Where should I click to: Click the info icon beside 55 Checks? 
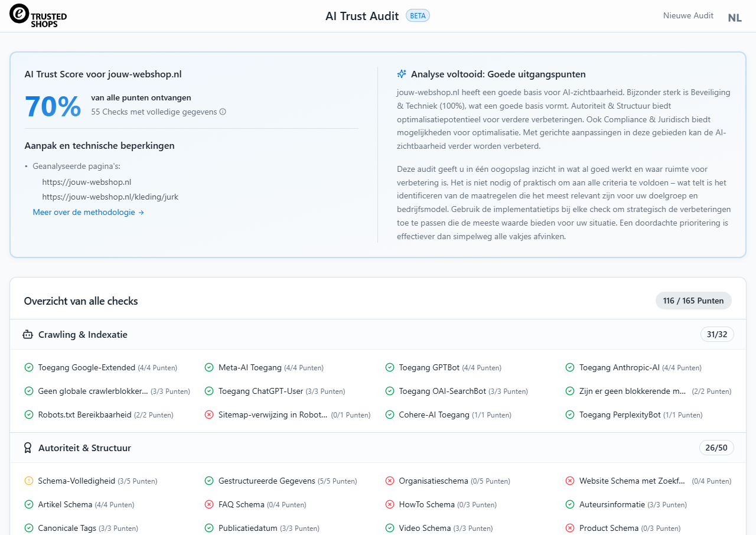tap(223, 112)
